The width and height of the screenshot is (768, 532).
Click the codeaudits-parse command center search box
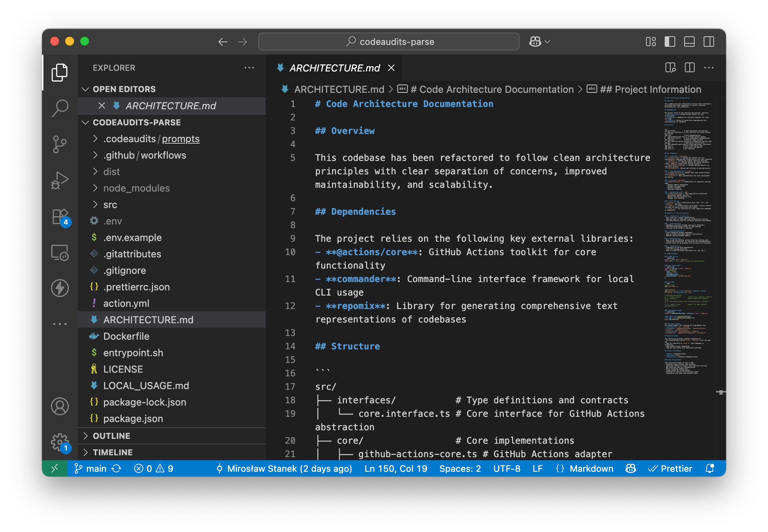pos(389,42)
